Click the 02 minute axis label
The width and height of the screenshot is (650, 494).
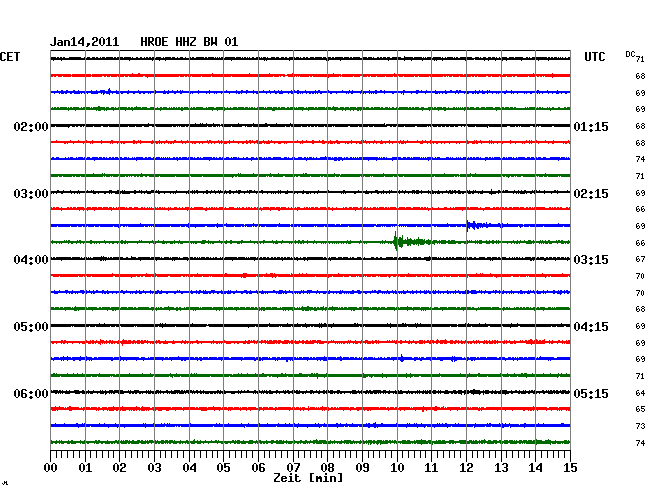[x=119, y=468]
